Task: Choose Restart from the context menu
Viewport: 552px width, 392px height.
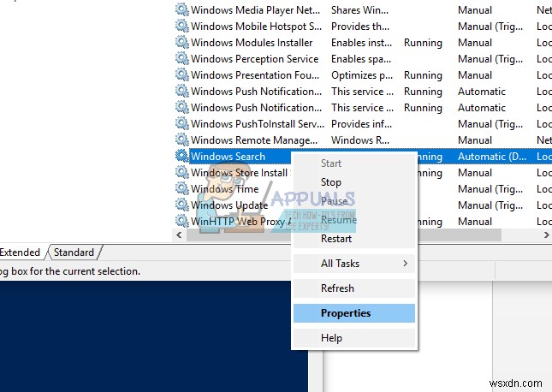Action: click(x=354, y=239)
